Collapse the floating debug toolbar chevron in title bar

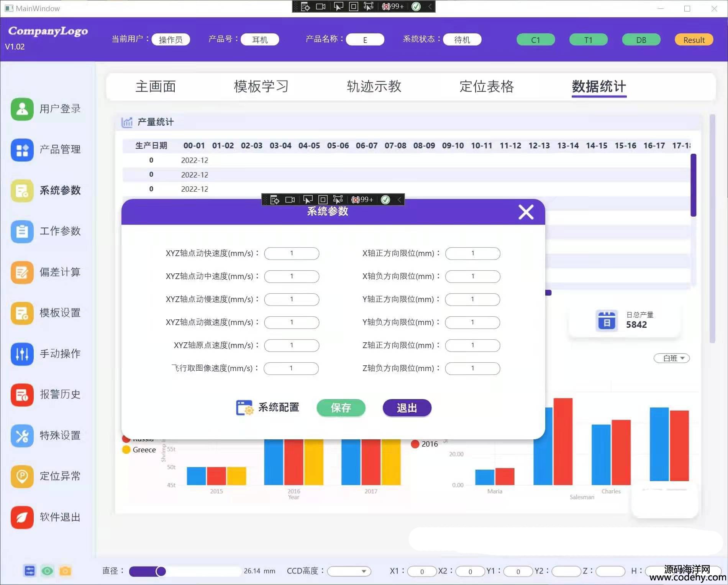tap(430, 7)
